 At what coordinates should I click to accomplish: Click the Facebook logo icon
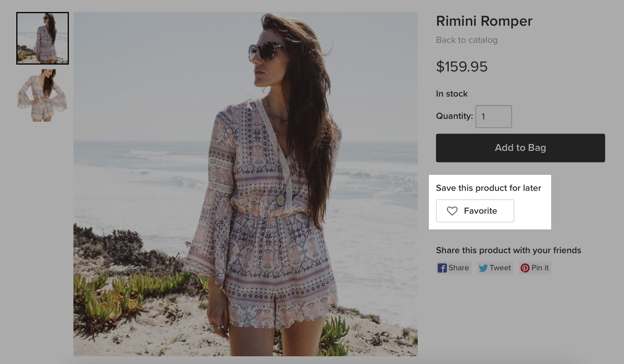(442, 268)
